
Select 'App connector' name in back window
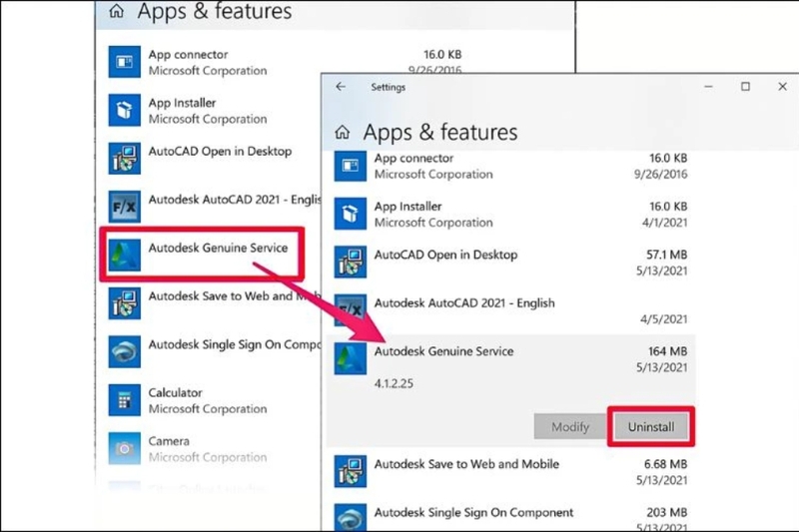pos(188,55)
